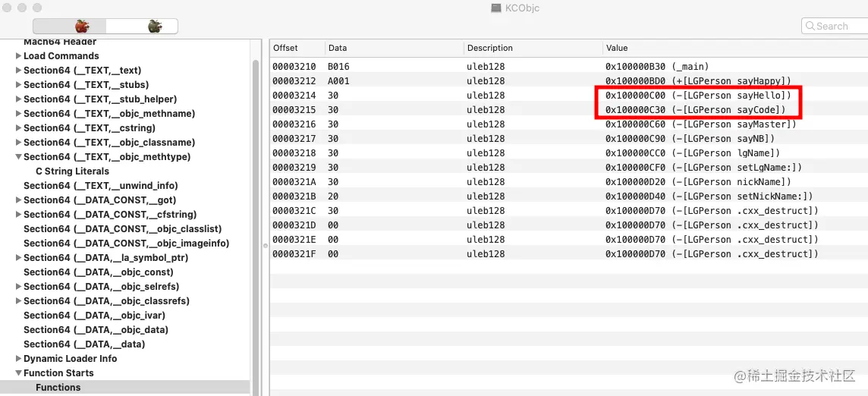This screenshot has height=396, width=868.
Task: Select row with offset 0000321F
Action: [568, 253]
